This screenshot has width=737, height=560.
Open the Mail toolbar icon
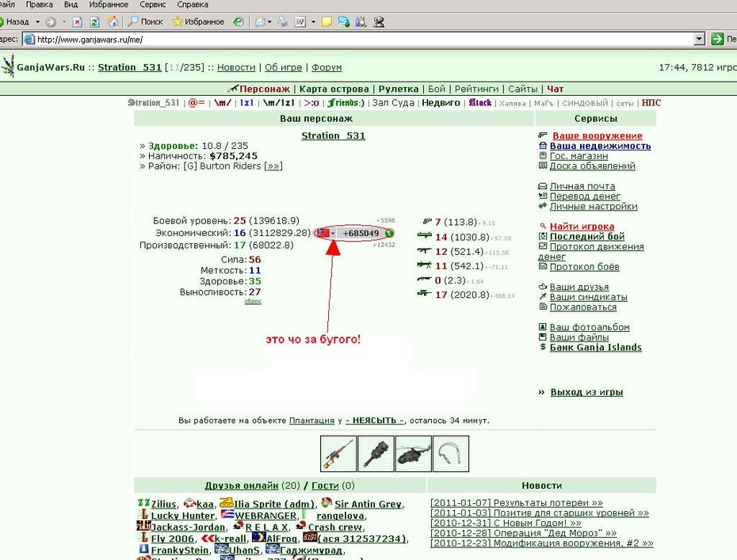(260, 21)
